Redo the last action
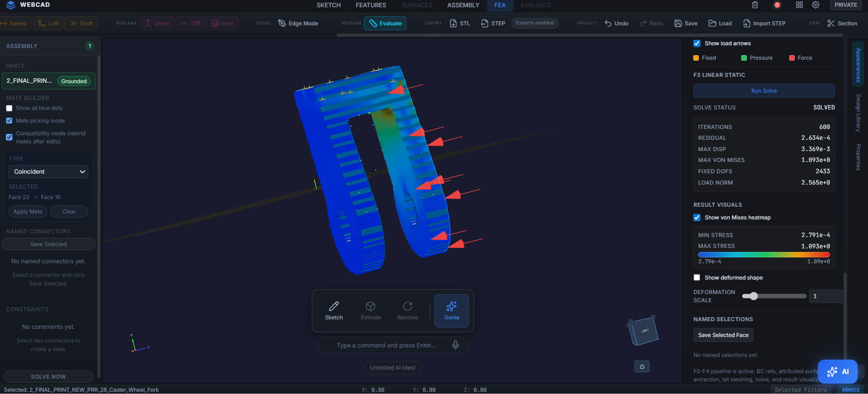868x394 pixels. coord(651,24)
